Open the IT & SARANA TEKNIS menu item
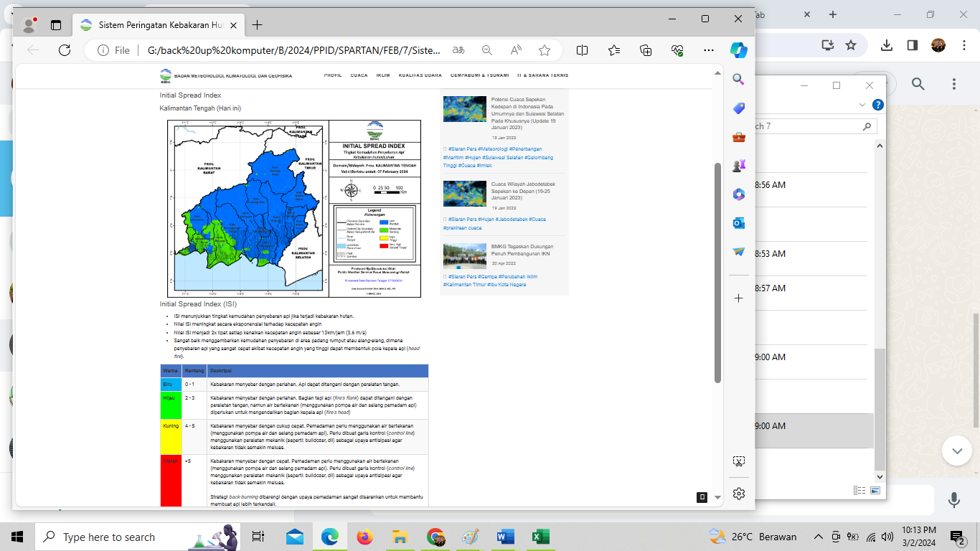980x551 pixels. point(542,75)
